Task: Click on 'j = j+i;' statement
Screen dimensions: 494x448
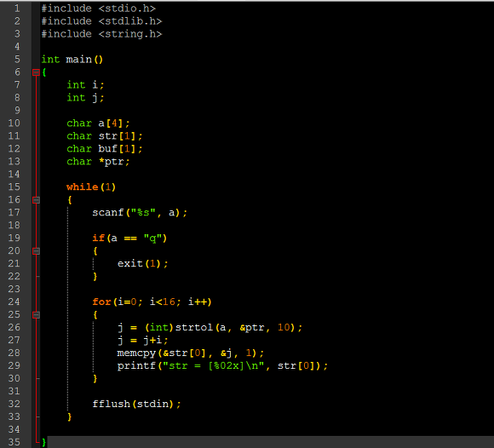Action: click(x=143, y=340)
